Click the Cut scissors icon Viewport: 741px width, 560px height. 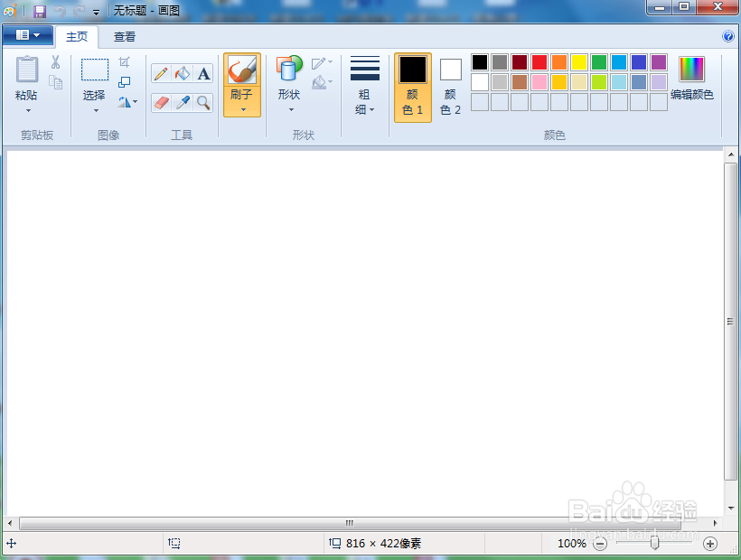(55, 61)
